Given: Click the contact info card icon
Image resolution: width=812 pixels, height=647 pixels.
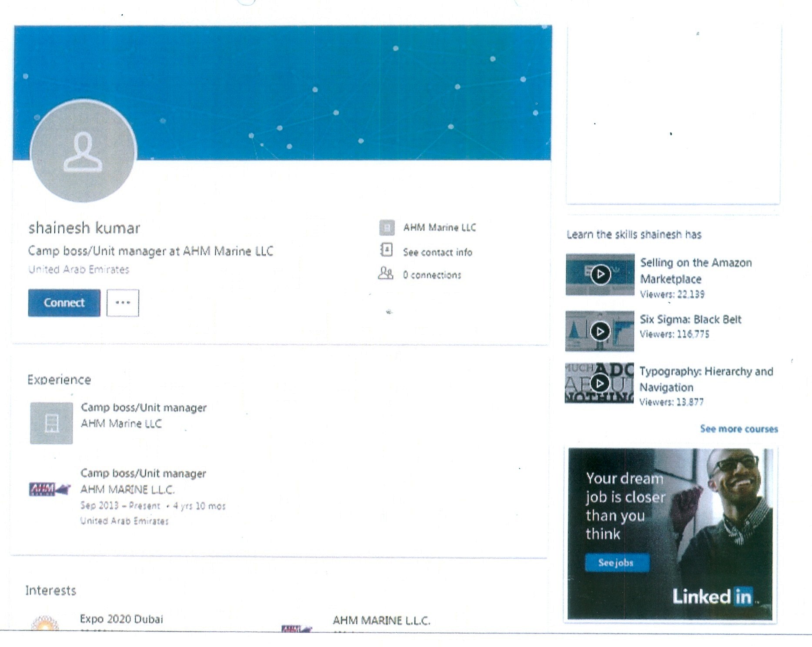Looking at the screenshot, I should 386,250.
